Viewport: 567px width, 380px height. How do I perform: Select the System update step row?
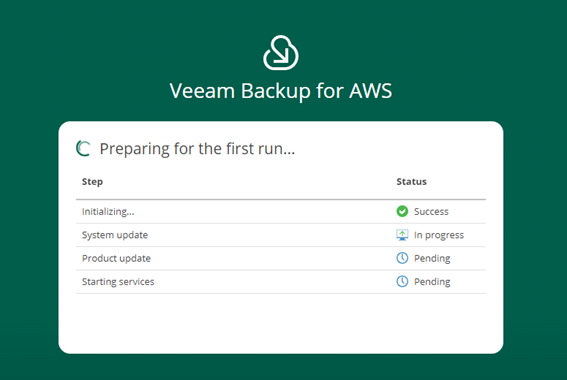click(281, 235)
